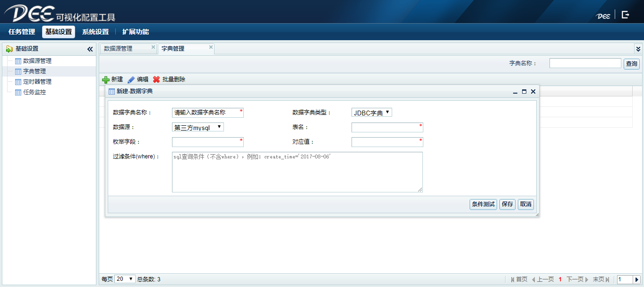This screenshot has height=287, width=644.
Task: Click the 数据源管理 tree icon
Action: pyautogui.click(x=18, y=61)
